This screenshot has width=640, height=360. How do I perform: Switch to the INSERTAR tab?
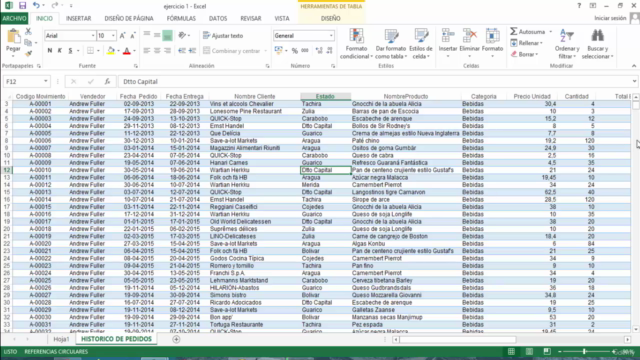point(78,18)
